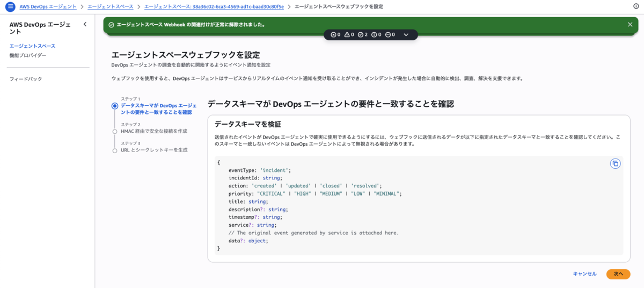Select step 3 URL and secret key

coord(154,150)
